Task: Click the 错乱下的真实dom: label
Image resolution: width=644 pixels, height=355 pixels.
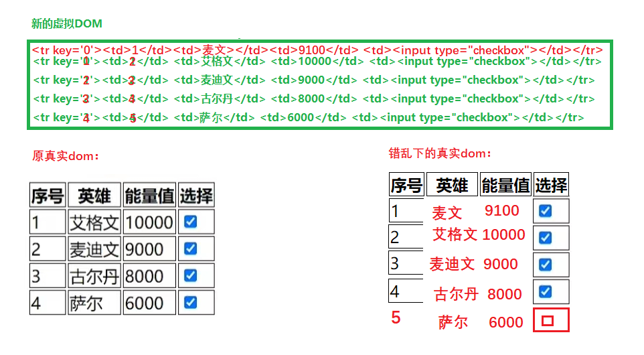Action: click(440, 153)
